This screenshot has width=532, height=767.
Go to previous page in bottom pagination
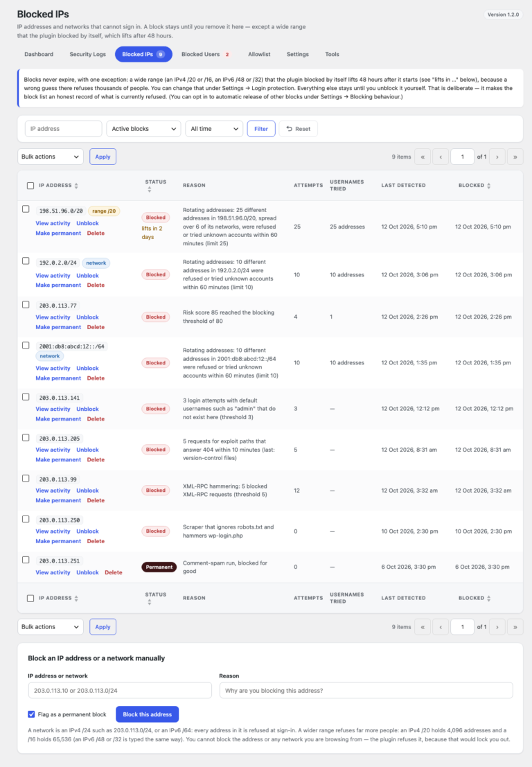(x=441, y=626)
